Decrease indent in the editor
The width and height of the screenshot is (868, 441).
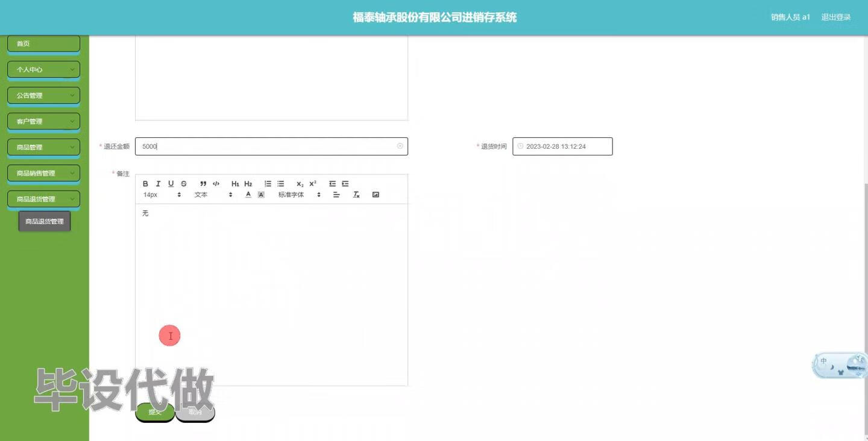click(332, 184)
